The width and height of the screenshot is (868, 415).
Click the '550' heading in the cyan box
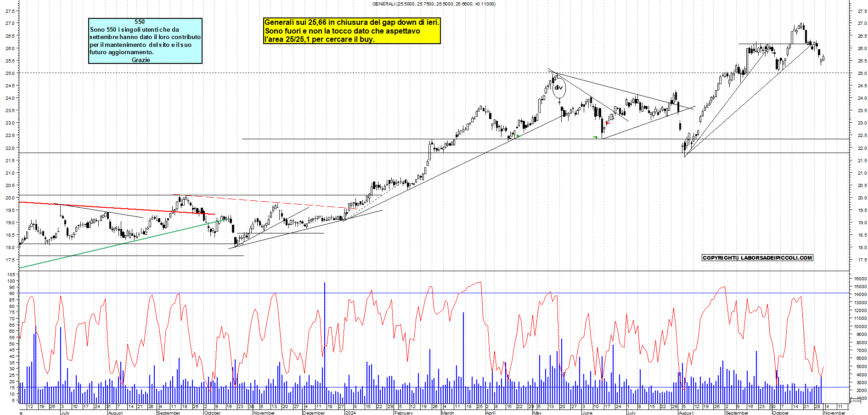[140, 22]
